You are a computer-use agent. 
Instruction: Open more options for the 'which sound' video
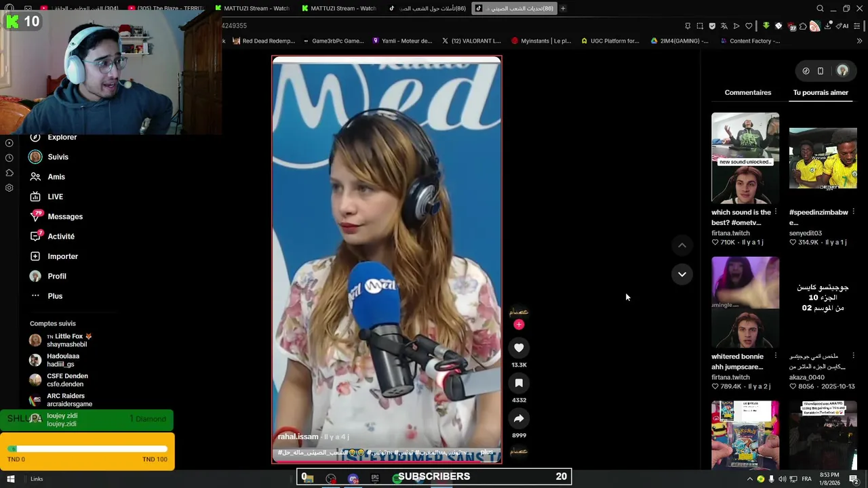click(x=776, y=212)
